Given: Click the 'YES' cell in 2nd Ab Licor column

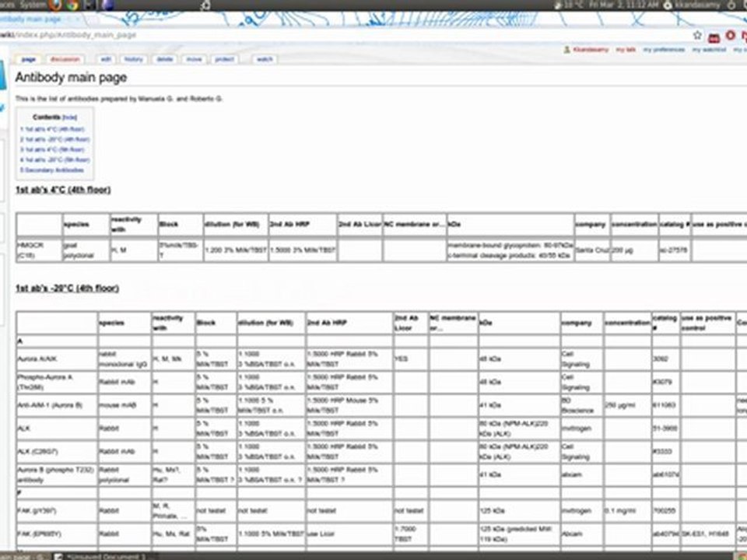Looking at the screenshot, I should coord(410,359).
